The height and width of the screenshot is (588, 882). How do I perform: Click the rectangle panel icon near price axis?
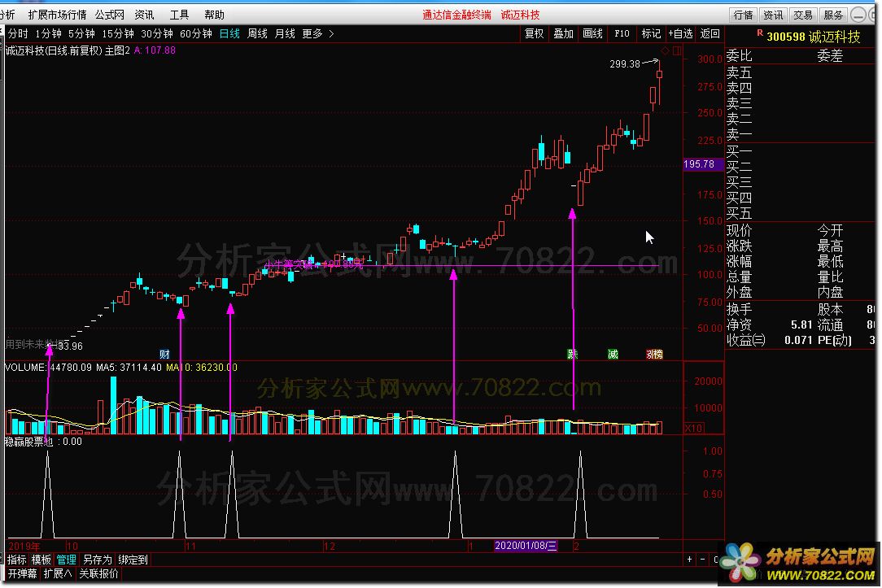[x=678, y=51]
